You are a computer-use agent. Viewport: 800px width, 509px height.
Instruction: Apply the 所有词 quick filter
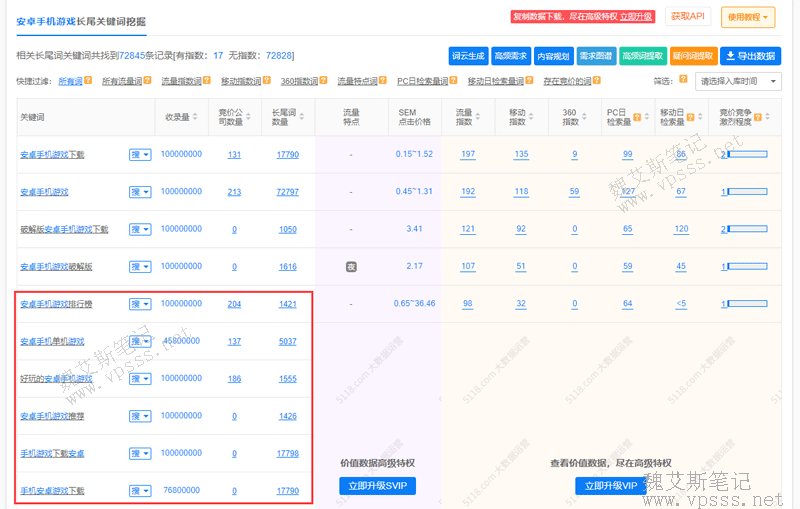coord(70,81)
